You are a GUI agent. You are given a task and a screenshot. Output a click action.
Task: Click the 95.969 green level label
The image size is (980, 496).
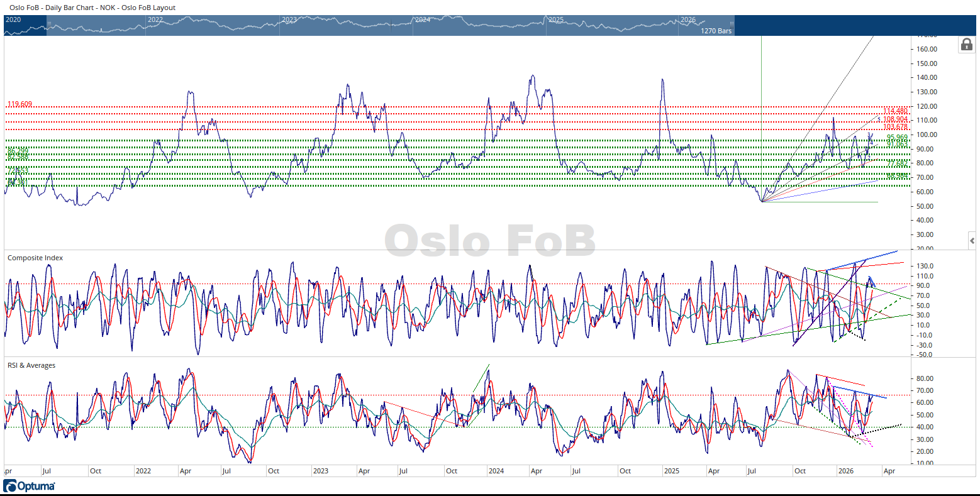897,137
